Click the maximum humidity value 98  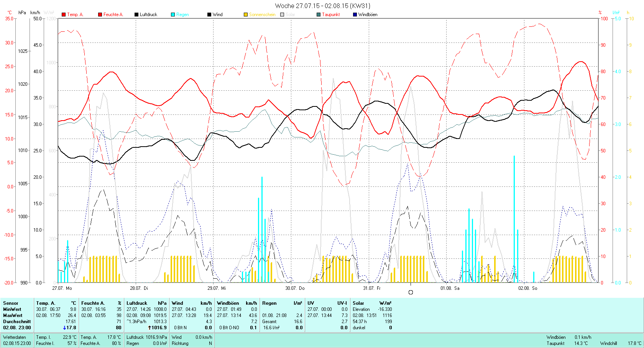[x=119, y=315]
